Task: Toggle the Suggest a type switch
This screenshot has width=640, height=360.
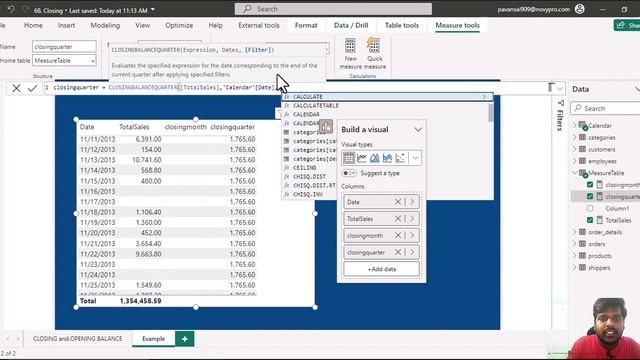Action: point(349,173)
